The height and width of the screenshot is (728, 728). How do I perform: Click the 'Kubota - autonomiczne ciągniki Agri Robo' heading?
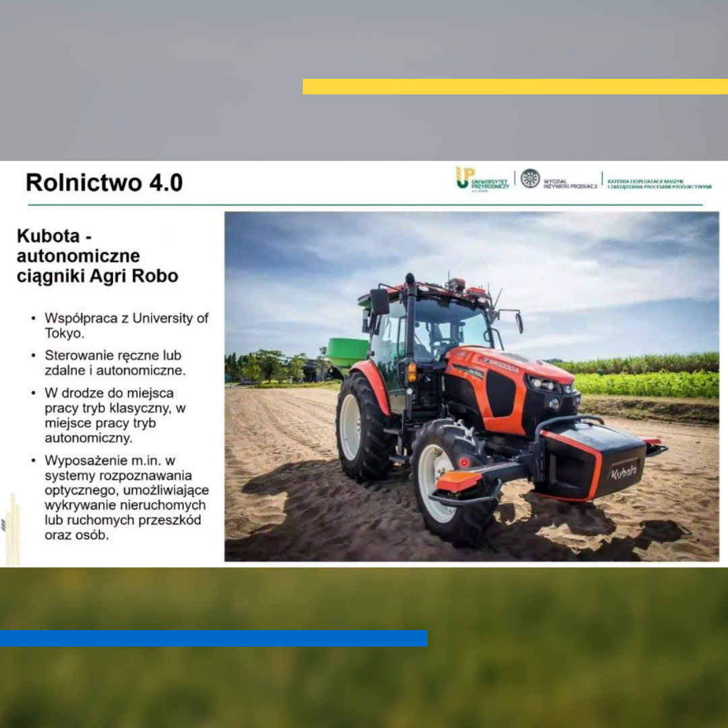98,256
